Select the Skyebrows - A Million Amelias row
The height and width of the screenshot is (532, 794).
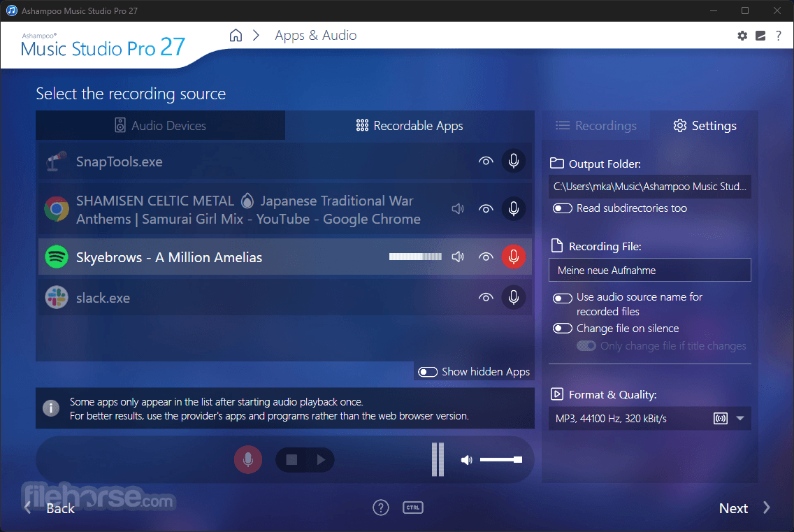click(x=285, y=257)
